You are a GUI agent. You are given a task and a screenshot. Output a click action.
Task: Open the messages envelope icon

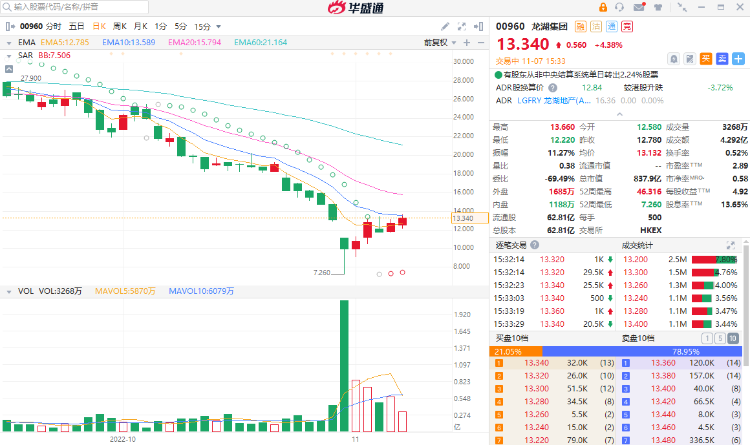click(x=639, y=7)
